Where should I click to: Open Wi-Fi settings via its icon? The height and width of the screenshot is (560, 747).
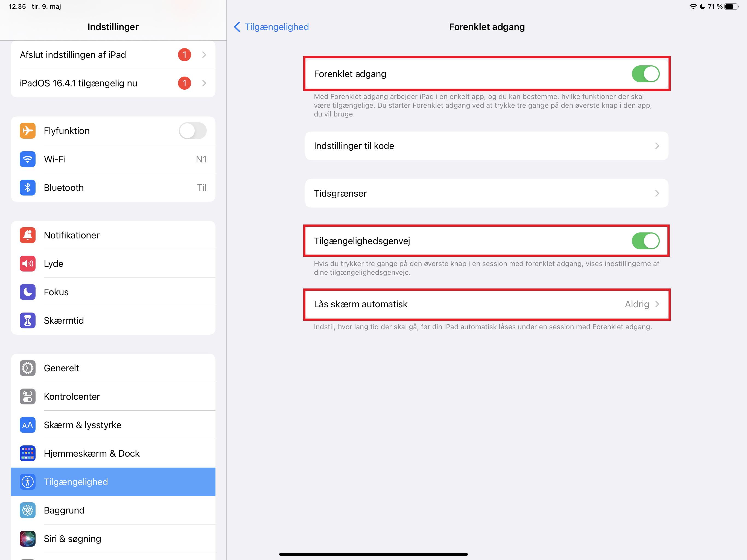pyautogui.click(x=27, y=159)
